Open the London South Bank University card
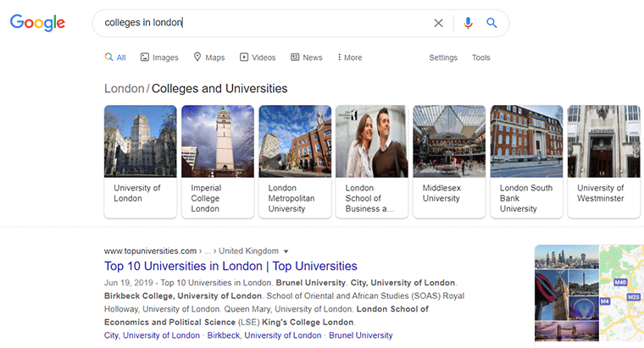This screenshot has height=348, width=644. (x=526, y=161)
